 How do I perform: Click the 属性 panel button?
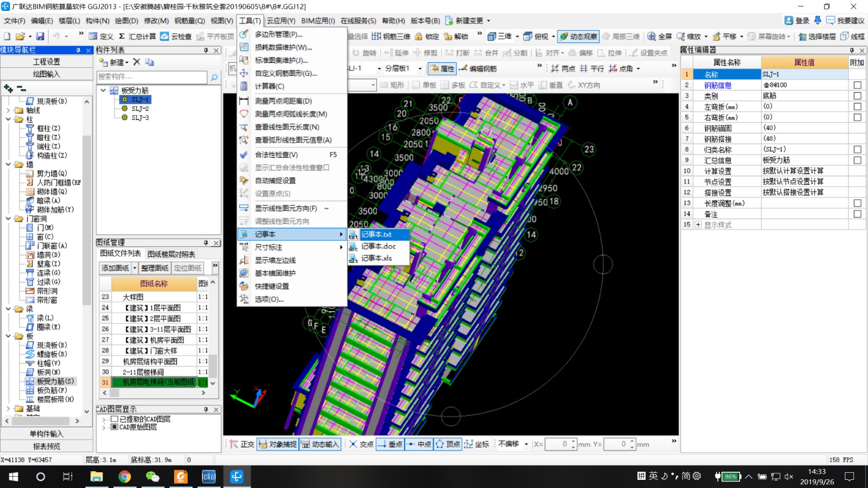pyautogui.click(x=442, y=68)
